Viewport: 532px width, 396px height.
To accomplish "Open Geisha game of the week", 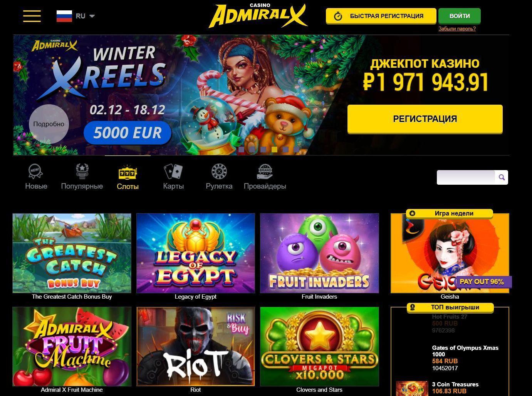I will pyautogui.click(x=450, y=253).
